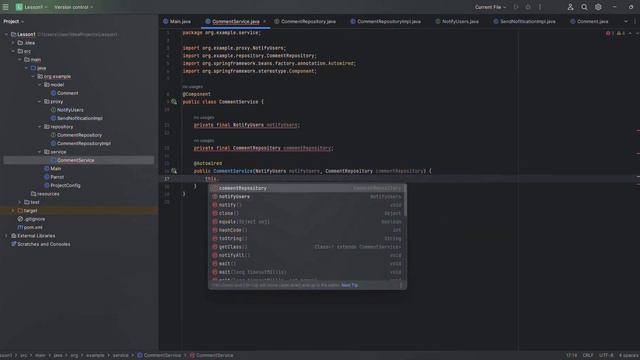This screenshot has width=640, height=360.
Task: Expand the target folder
Action: [x=13, y=211]
